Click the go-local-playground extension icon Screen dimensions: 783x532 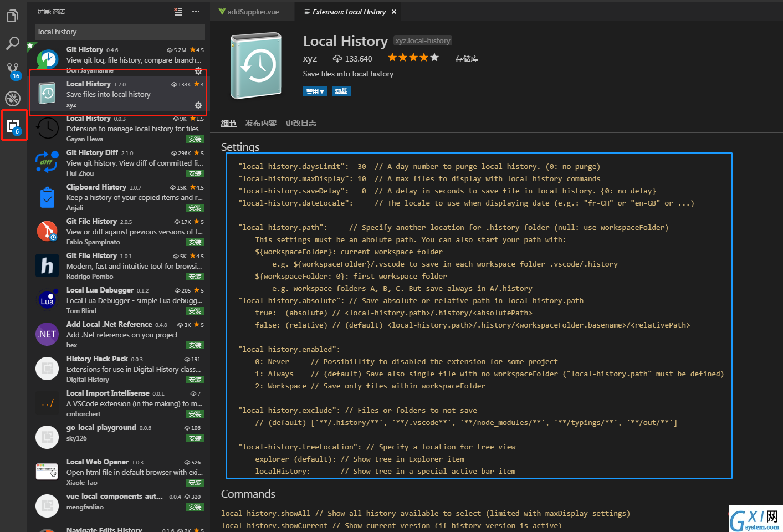pyautogui.click(x=47, y=437)
